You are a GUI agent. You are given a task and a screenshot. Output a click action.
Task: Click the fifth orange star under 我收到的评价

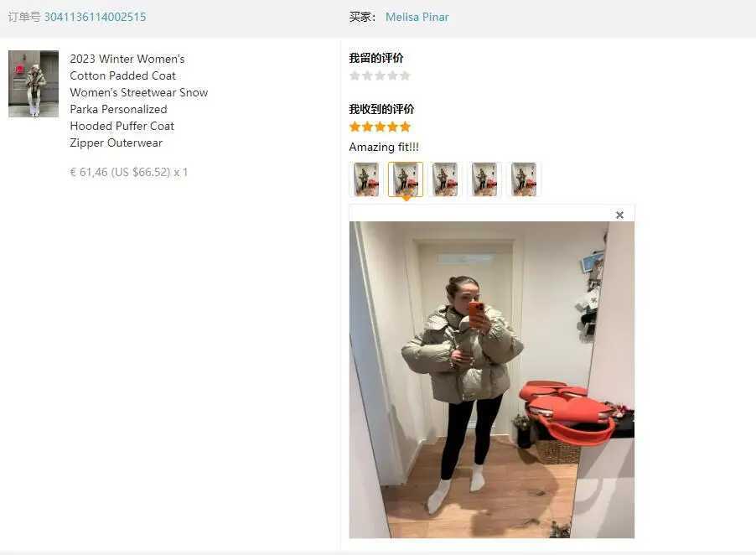point(405,127)
